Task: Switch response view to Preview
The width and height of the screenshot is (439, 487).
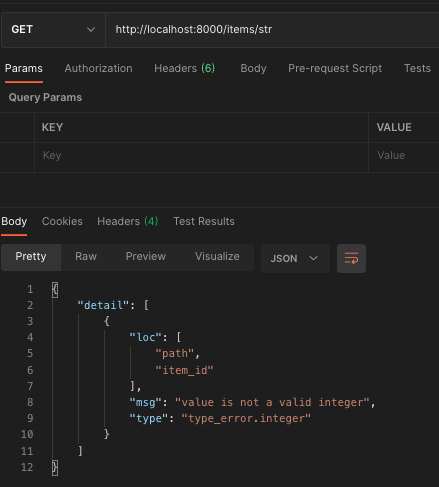Action: 146,257
